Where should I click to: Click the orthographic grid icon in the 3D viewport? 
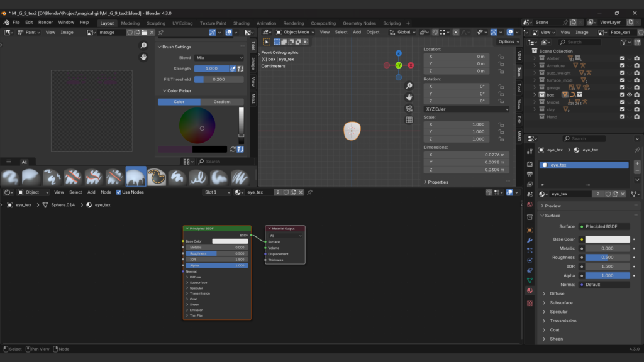[x=409, y=119]
